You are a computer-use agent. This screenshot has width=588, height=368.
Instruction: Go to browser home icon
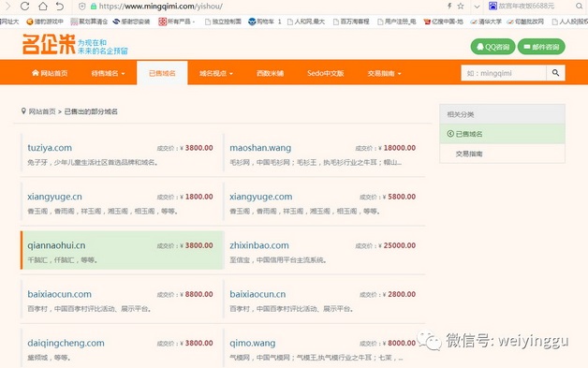43,6
